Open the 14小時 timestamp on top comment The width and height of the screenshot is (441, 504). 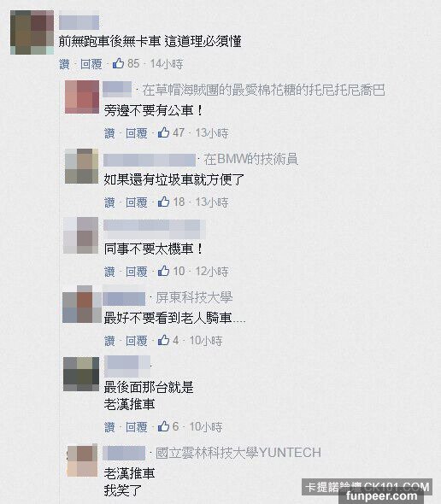tap(167, 64)
